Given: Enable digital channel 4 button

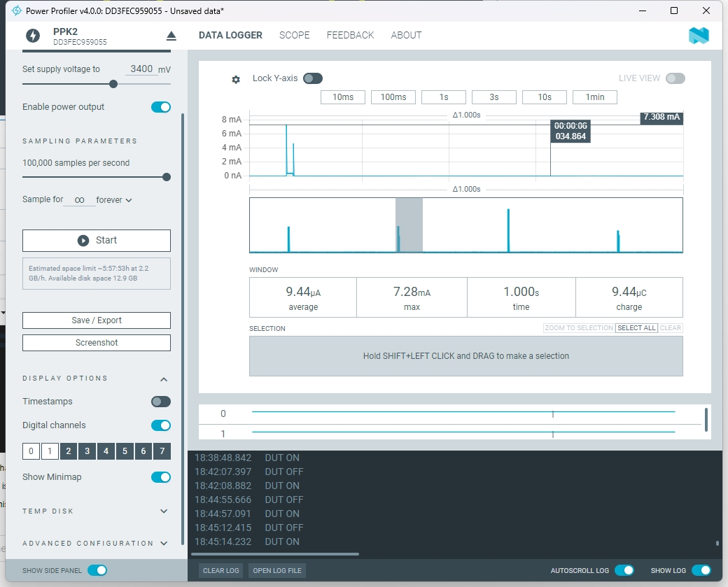Looking at the screenshot, I should click(106, 451).
